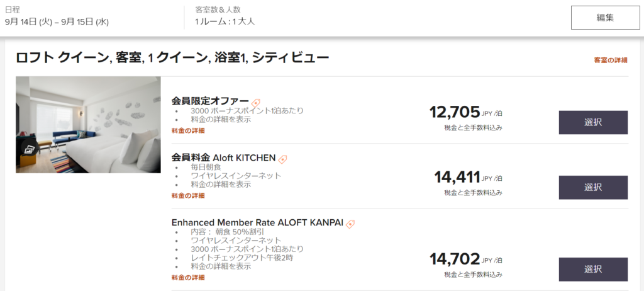Click the tag icon beside Aloft KITCHEN
The image size is (644, 291).
pyautogui.click(x=283, y=159)
